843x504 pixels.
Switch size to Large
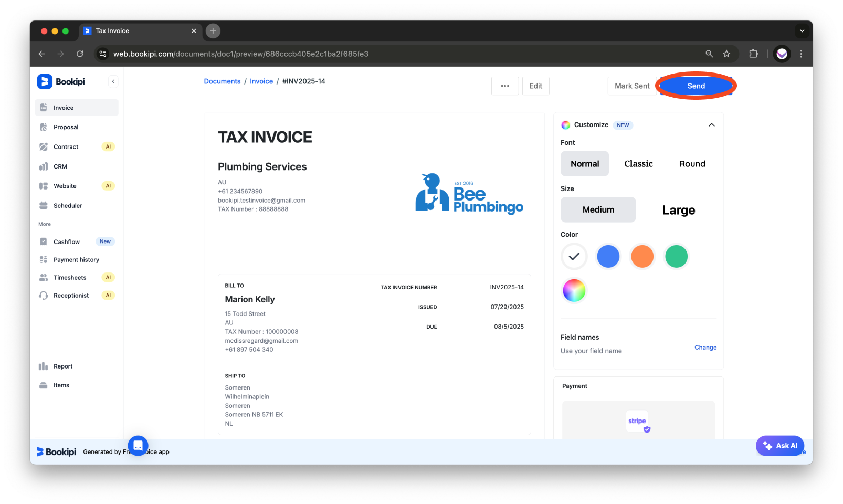pyautogui.click(x=678, y=209)
